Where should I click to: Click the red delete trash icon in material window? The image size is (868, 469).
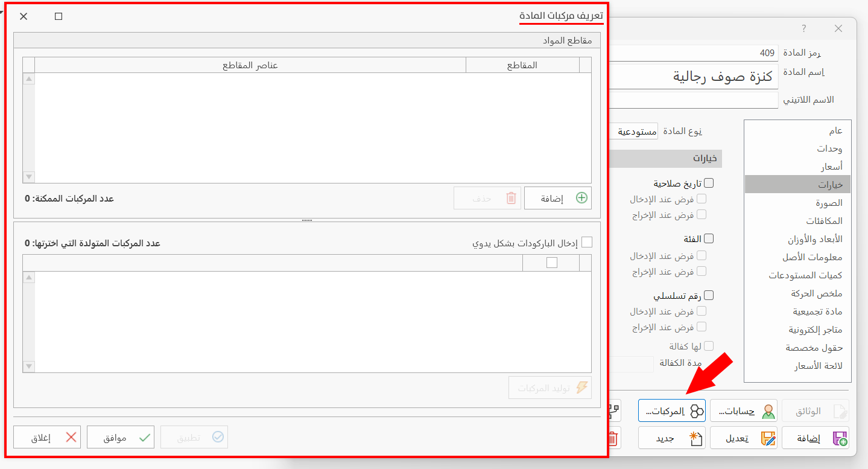click(614, 438)
